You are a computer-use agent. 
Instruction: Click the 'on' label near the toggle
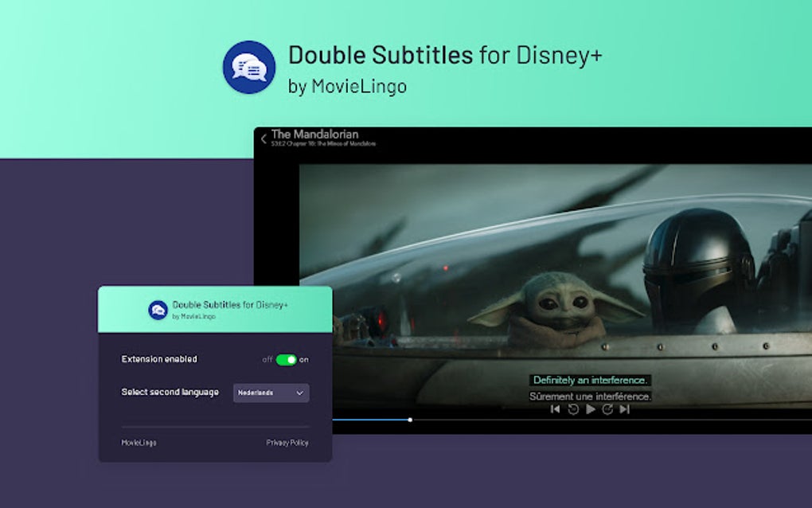tap(306, 360)
